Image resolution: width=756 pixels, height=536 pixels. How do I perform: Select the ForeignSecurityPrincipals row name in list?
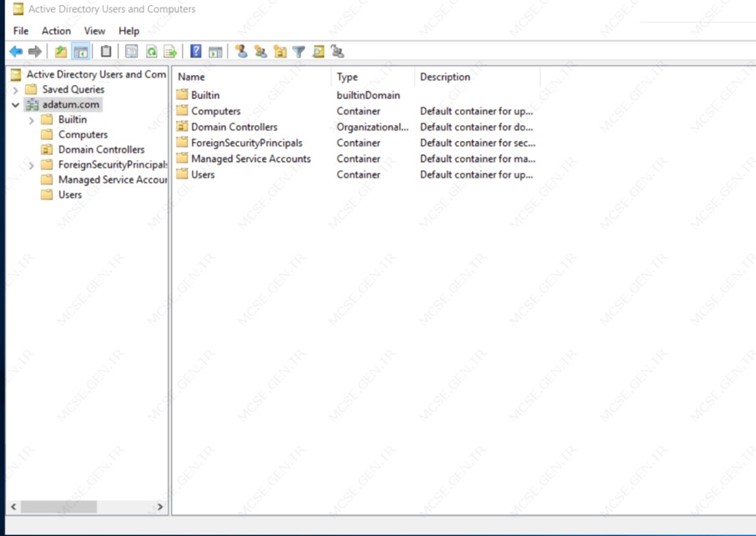247,143
